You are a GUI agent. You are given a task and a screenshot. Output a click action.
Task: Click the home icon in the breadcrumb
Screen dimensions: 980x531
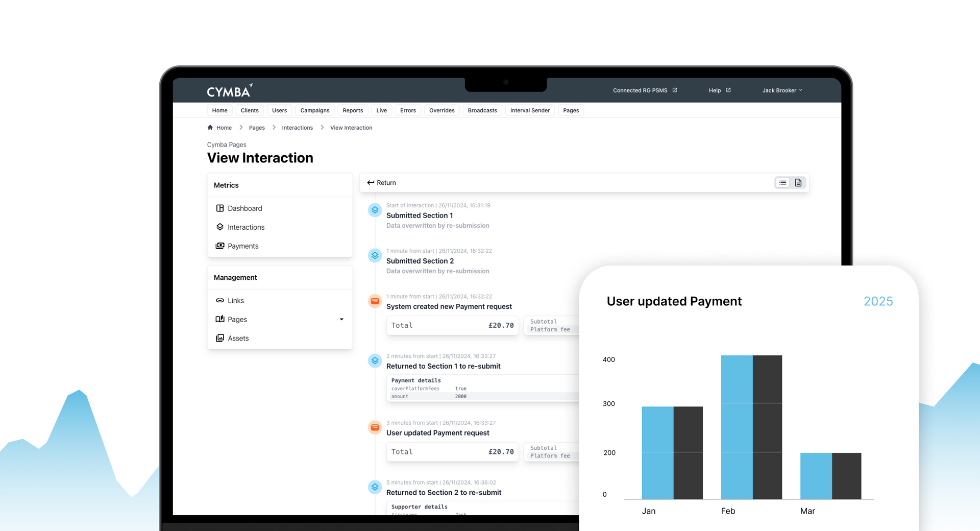tap(210, 127)
